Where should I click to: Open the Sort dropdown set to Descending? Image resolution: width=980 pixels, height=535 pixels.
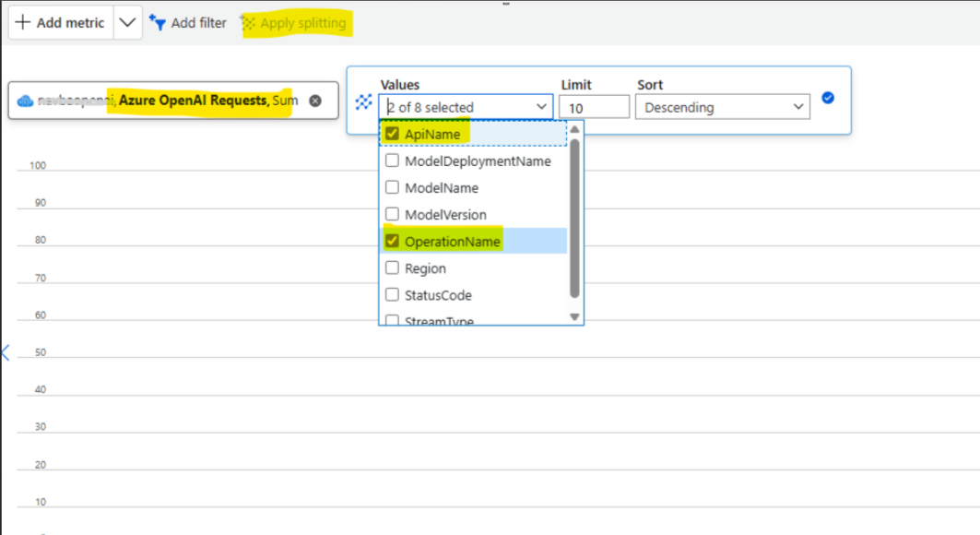coord(723,107)
